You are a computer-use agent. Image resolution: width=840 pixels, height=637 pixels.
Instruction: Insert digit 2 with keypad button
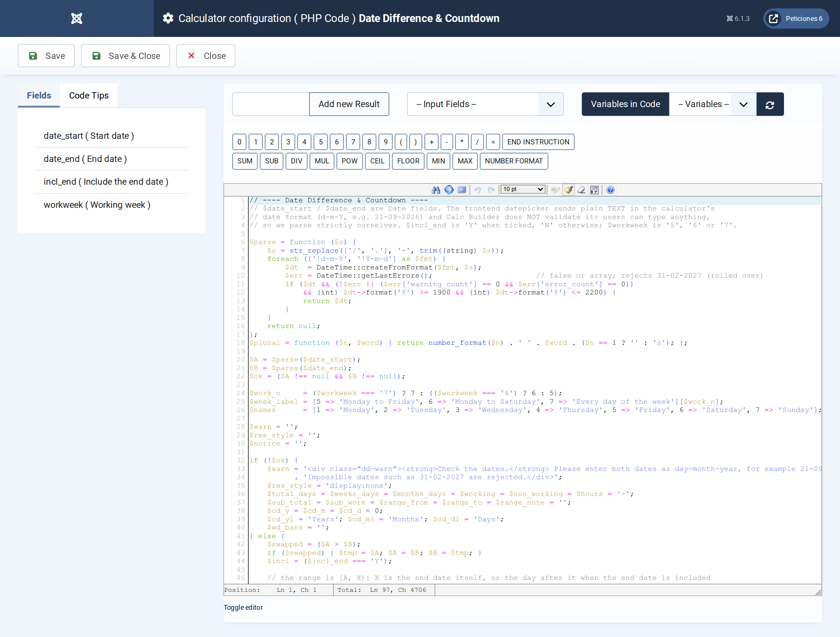(x=272, y=142)
